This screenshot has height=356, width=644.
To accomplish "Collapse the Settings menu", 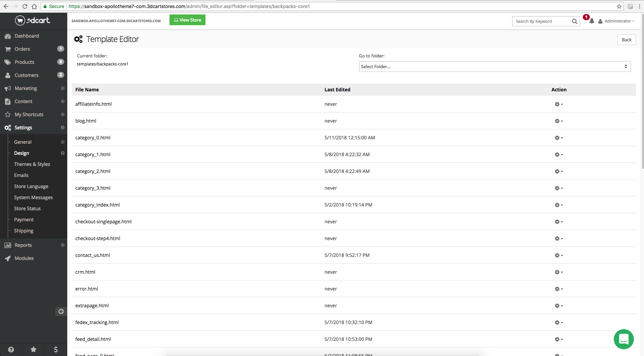I will 63,128.
